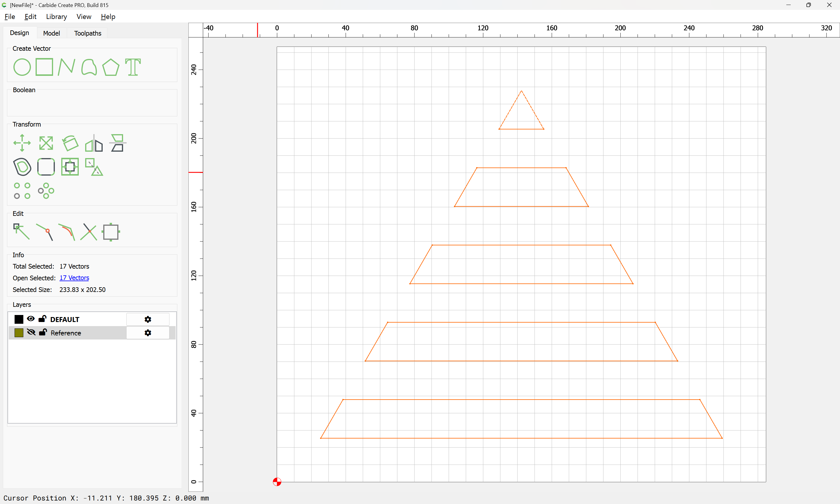Click the '17 Vectors' open selected link
The height and width of the screenshot is (504, 840).
[x=74, y=278]
